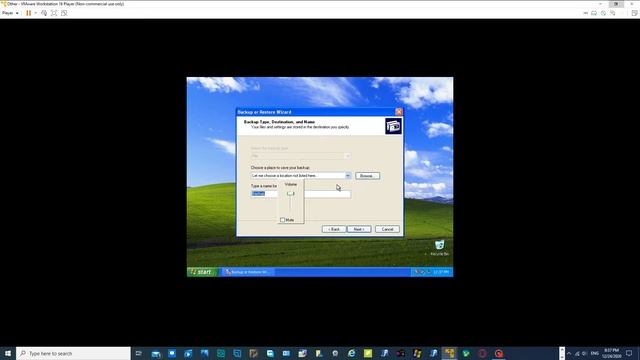Click the Next button in wizard

(x=359, y=229)
